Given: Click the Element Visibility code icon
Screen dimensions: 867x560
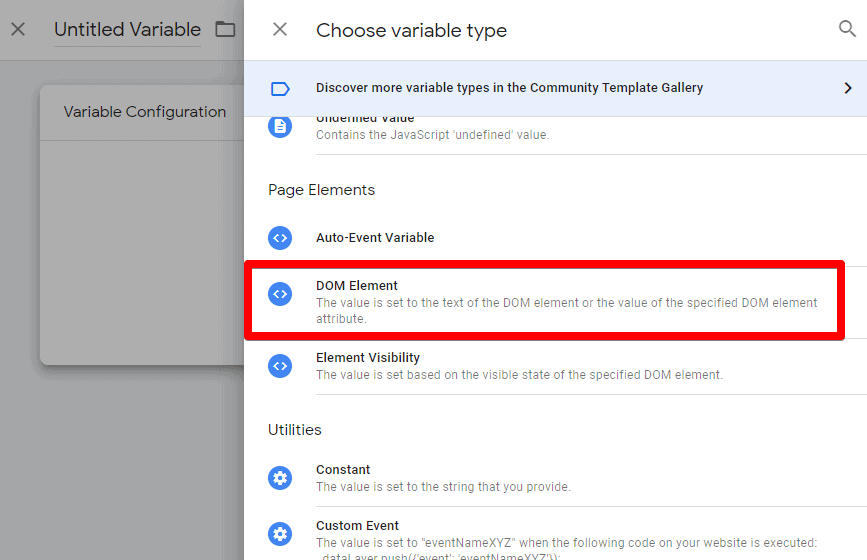Looking at the screenshot, I should click(280, 366).
